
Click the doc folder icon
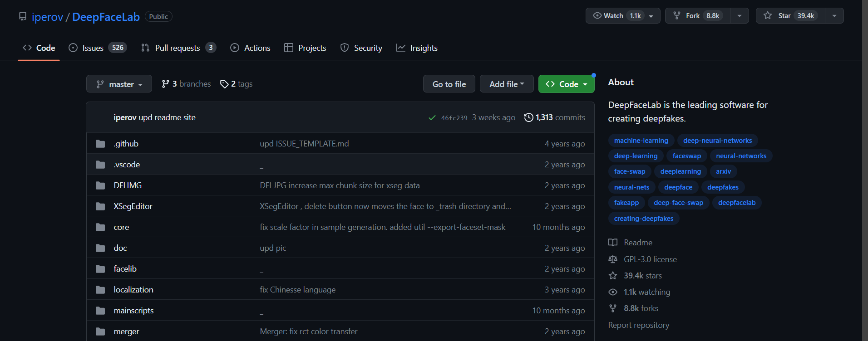100,248
